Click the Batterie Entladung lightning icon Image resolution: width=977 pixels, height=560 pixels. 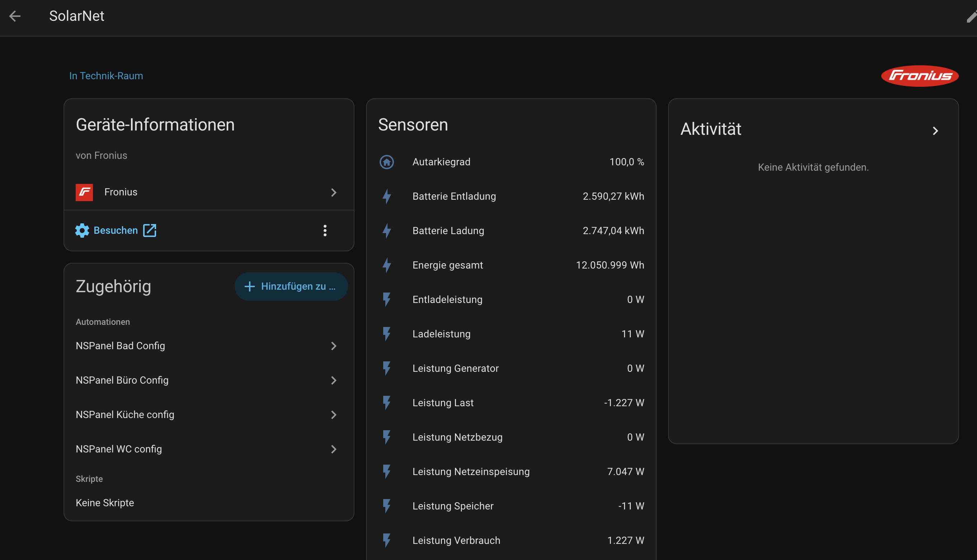pos(386,196)
